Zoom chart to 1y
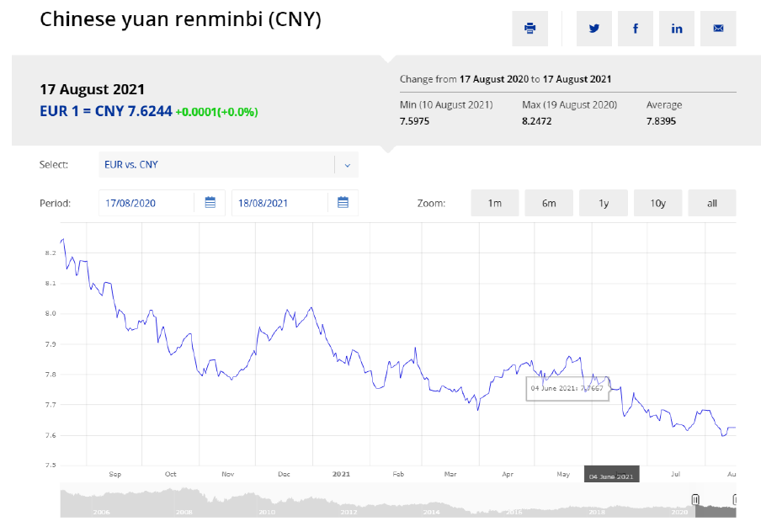The width and height of the screenshot is (761, 532). [x=604, y=203]
